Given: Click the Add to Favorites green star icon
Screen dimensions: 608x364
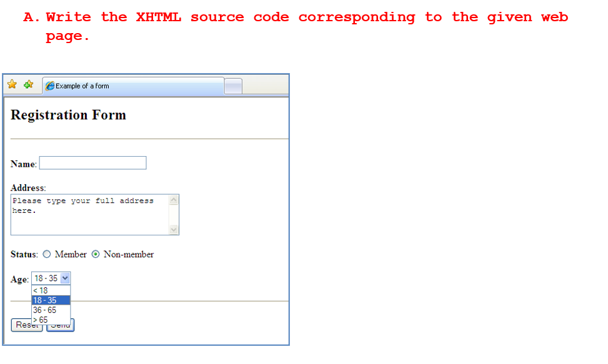Looking at the screenshot, I should 27,85.
